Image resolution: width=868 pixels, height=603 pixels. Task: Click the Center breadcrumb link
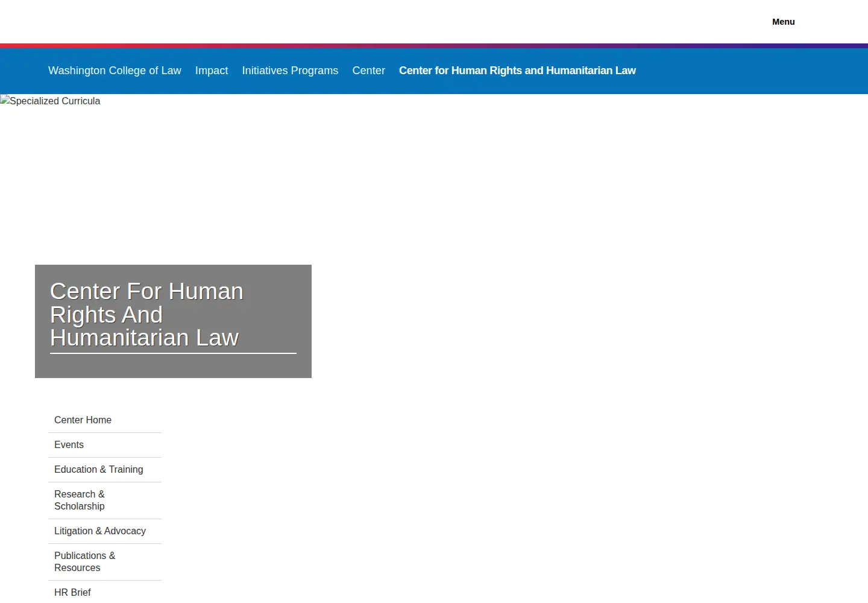pyautogui.click(x=368, y=71)
